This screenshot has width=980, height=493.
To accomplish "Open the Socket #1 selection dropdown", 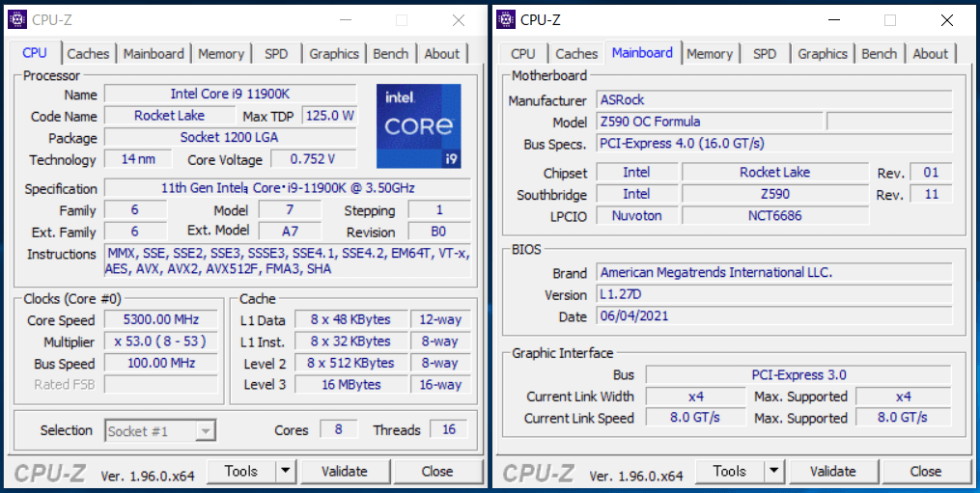I will click(160, 431).
